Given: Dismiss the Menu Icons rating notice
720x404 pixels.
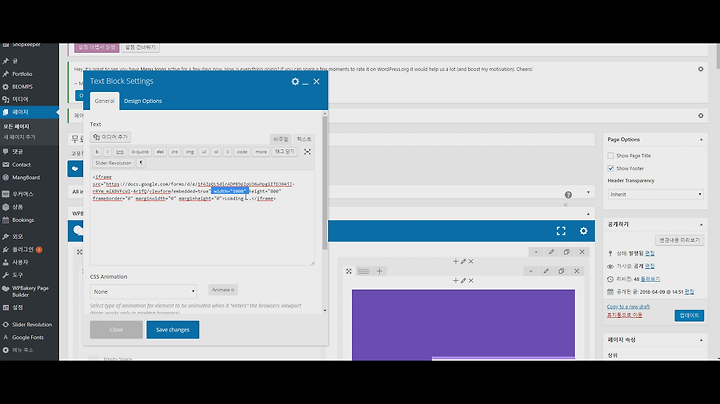Looking at the screenshot, I should pyautogui.click(x=700, y=69).
